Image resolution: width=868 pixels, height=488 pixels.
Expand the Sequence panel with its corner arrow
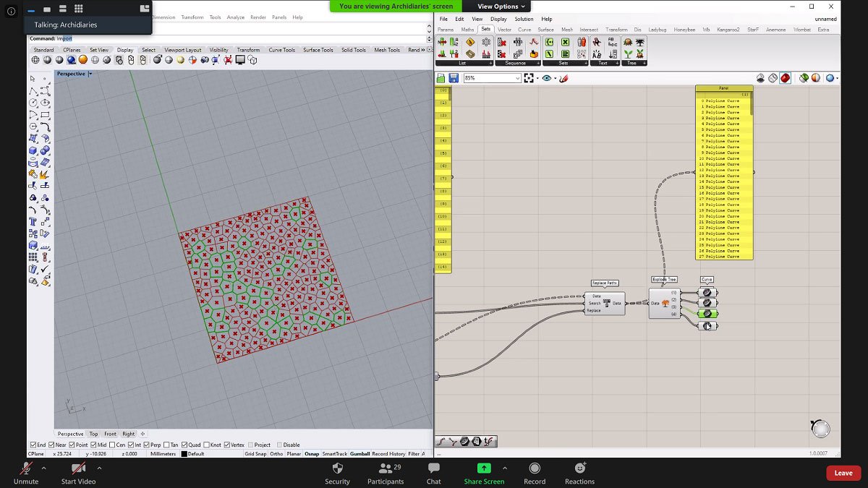tap(538, 62)
